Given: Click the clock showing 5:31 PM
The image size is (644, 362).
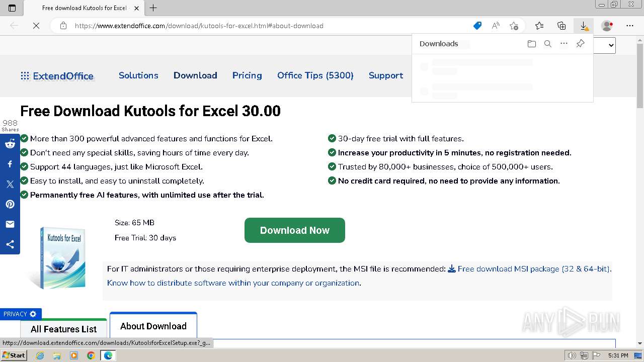Looking at the screenshot, I should click(x=618, y=355).
